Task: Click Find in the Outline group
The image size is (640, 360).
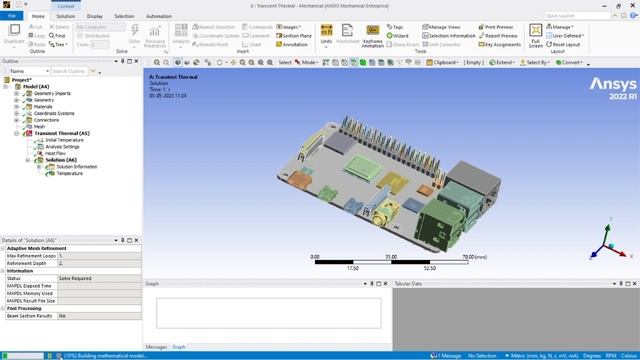Action: pos(57,36)
